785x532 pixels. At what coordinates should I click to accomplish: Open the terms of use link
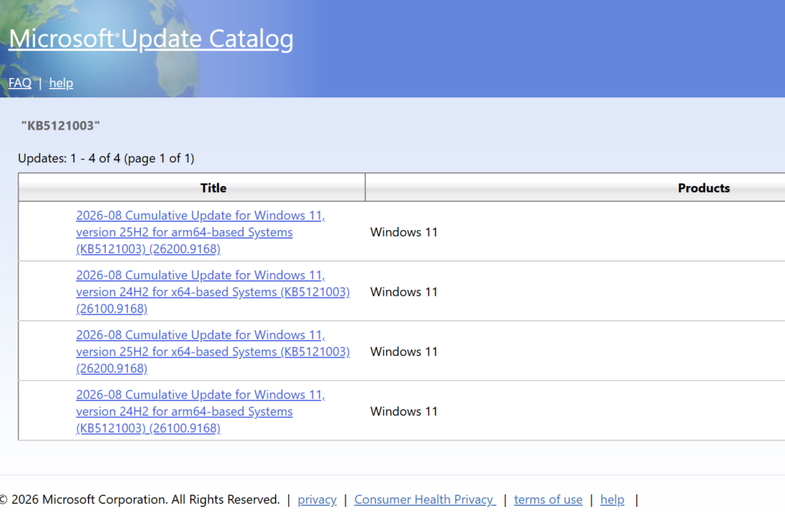548,500
